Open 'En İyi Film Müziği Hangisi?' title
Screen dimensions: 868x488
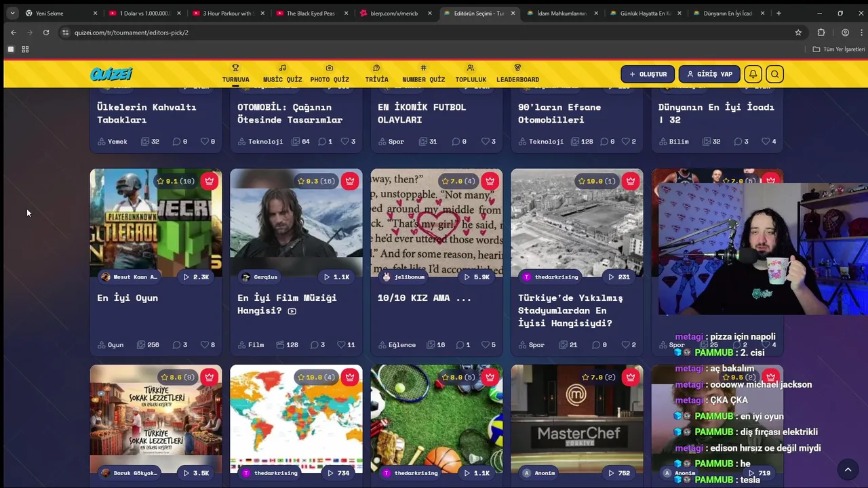pos(287,304)
